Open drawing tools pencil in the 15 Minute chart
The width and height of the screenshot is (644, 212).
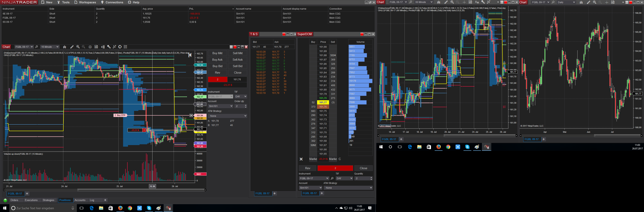tap(72, 47)
